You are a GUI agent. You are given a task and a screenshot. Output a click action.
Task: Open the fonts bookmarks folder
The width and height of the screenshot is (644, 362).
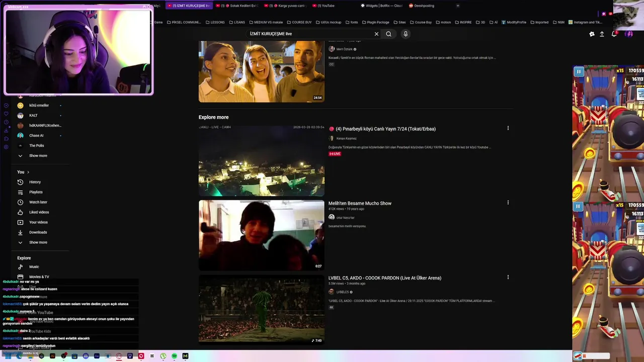pos(352,22)
